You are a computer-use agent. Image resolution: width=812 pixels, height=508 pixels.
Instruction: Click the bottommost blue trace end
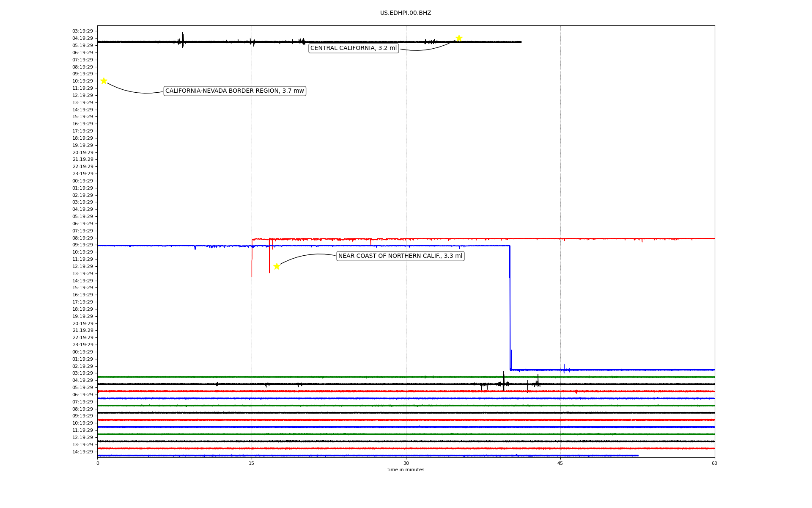[637, 456]
